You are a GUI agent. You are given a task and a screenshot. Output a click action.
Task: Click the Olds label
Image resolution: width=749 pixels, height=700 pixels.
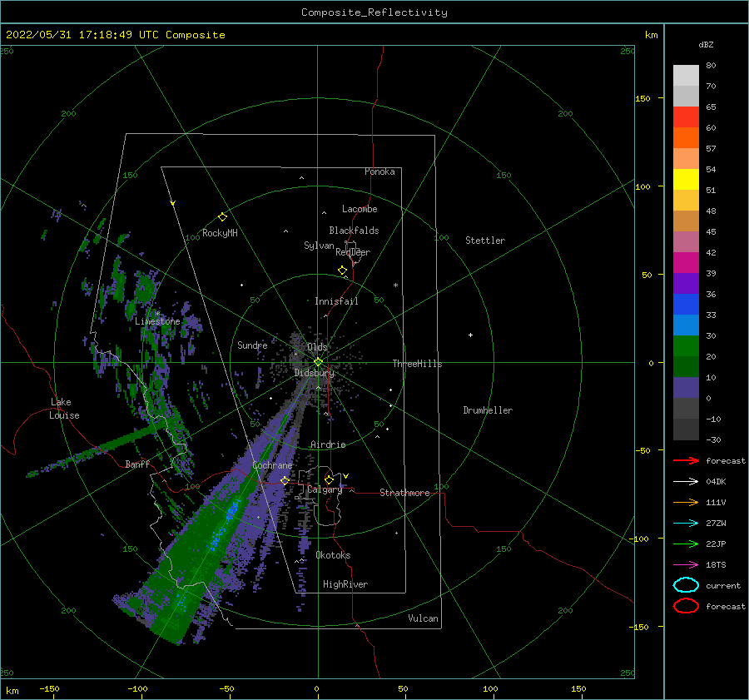point(317,347)
